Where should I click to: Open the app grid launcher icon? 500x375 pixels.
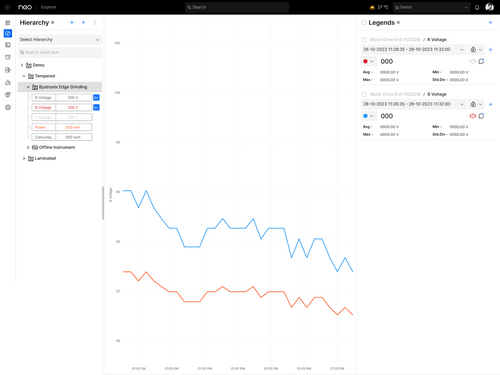click(x=7, y=7)
